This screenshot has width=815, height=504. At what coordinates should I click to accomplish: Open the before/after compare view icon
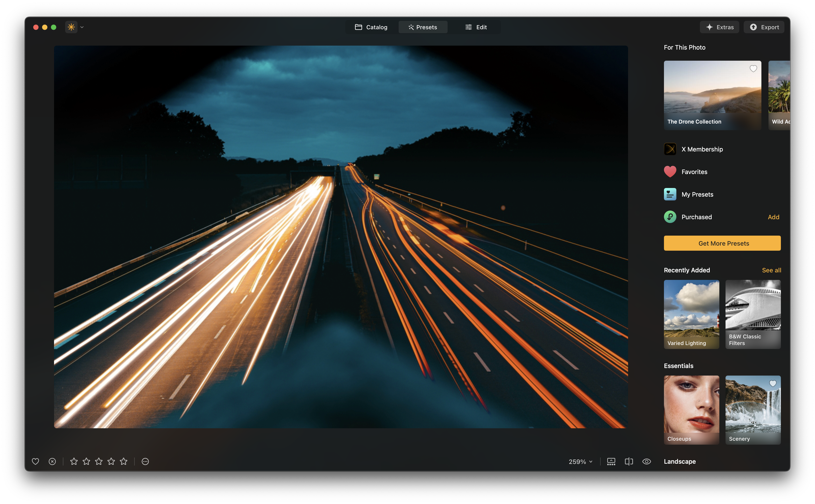coord(629,461)
